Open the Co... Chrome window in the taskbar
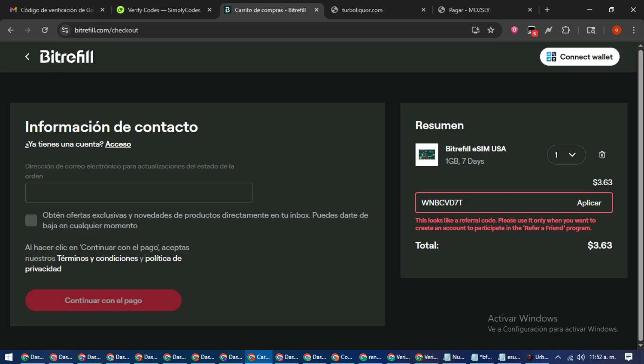The image size is (644, 364). click(x=343, y=357)
